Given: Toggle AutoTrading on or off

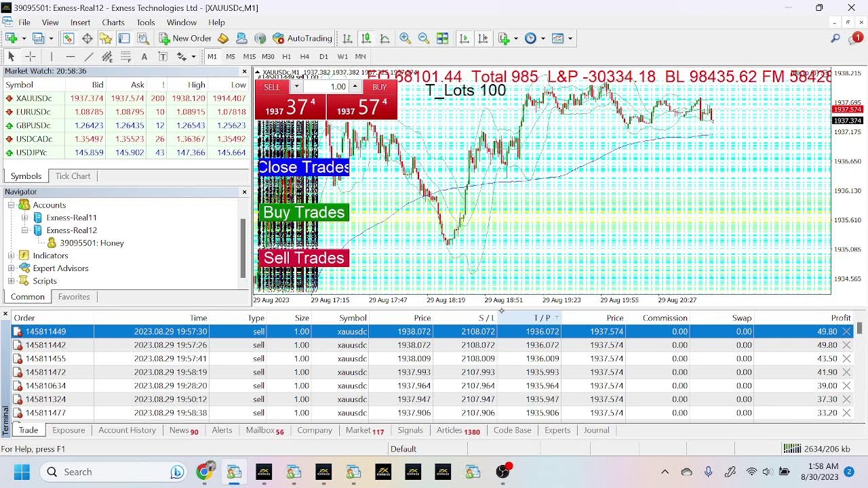Looking at the screenshot, I should [x=302, y=39].
